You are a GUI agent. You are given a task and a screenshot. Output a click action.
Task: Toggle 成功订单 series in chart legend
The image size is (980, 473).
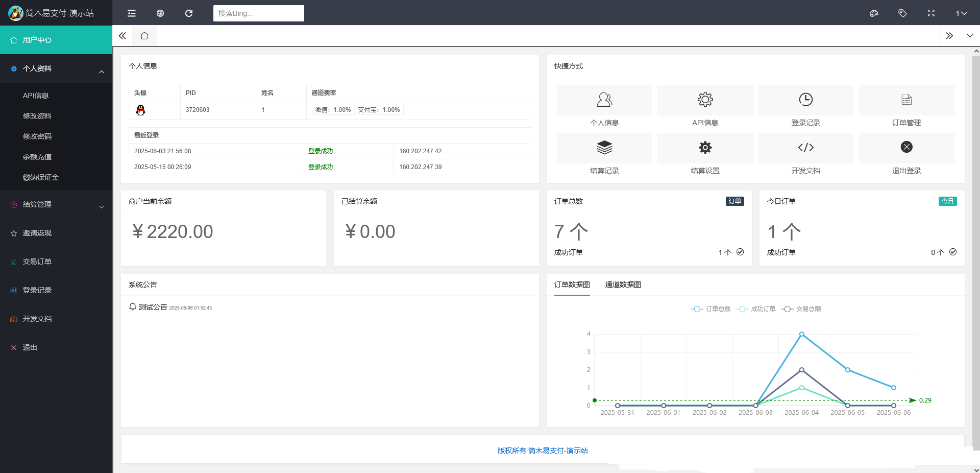756,309
